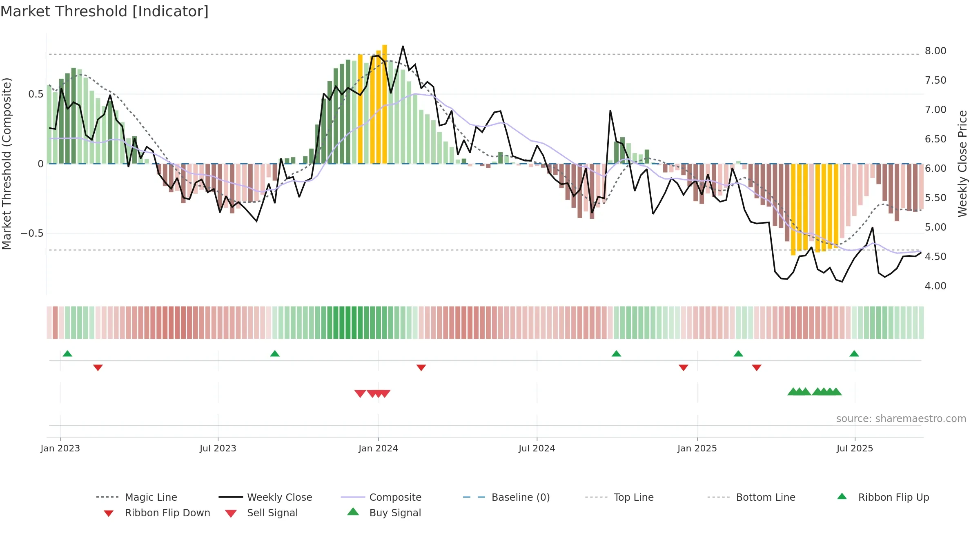The height and width of the screenshot is (551, 980).
Task: Toggle the Baseline (0) legend entry
Action: coord(506,497)
